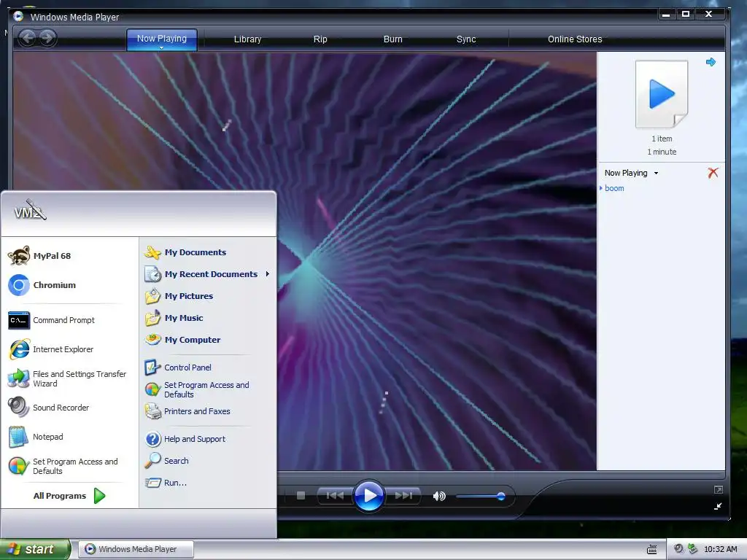The width and height of the screenshot is (747, 560).
Task: Open Files and Settings Transfer Wizard
Action: click(70, 378)
